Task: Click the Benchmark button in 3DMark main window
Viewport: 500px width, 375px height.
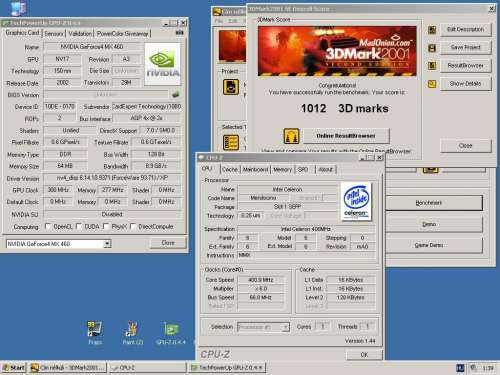Action: [434, 203]
